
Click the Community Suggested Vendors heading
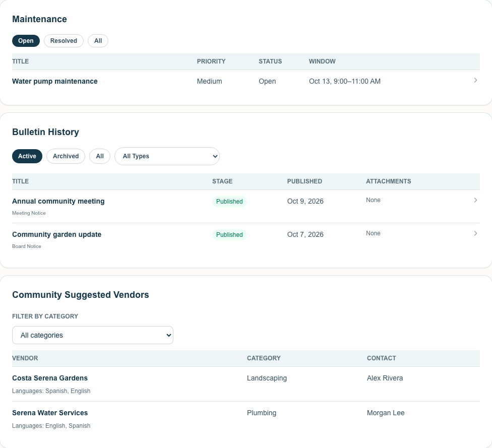click(x=80, y=295)
